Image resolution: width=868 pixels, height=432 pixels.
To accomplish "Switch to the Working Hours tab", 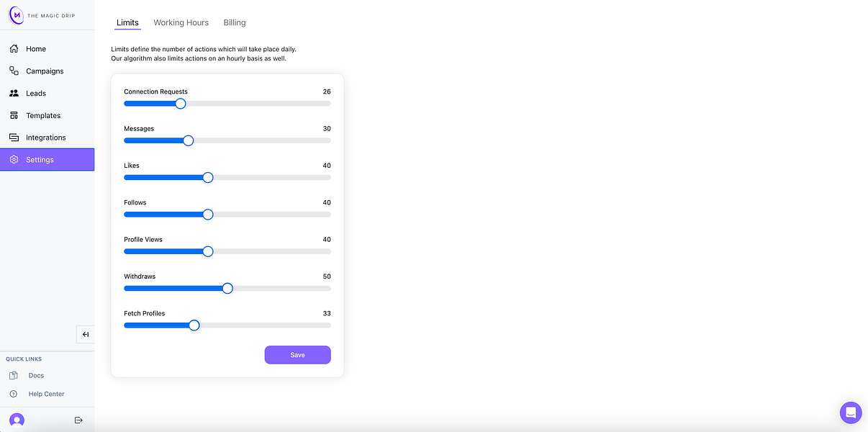I will pos(181,23).
